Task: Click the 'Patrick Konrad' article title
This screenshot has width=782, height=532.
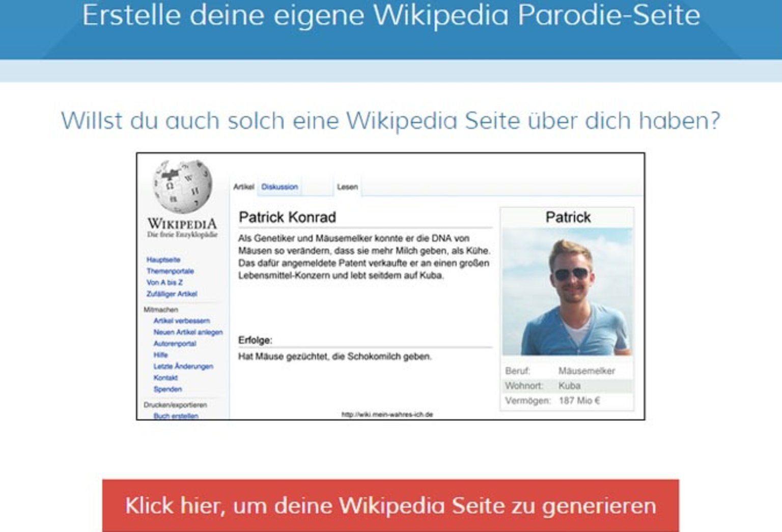Action: coord(287,217)
